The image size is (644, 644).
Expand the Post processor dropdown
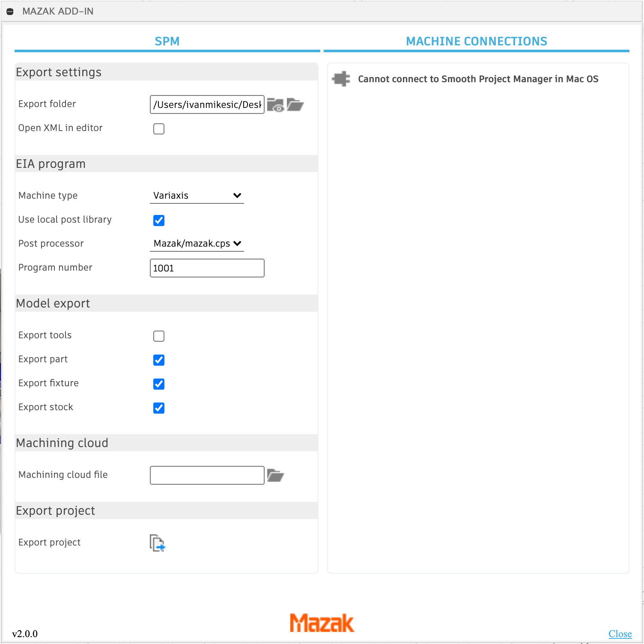[x=197, y=244]
